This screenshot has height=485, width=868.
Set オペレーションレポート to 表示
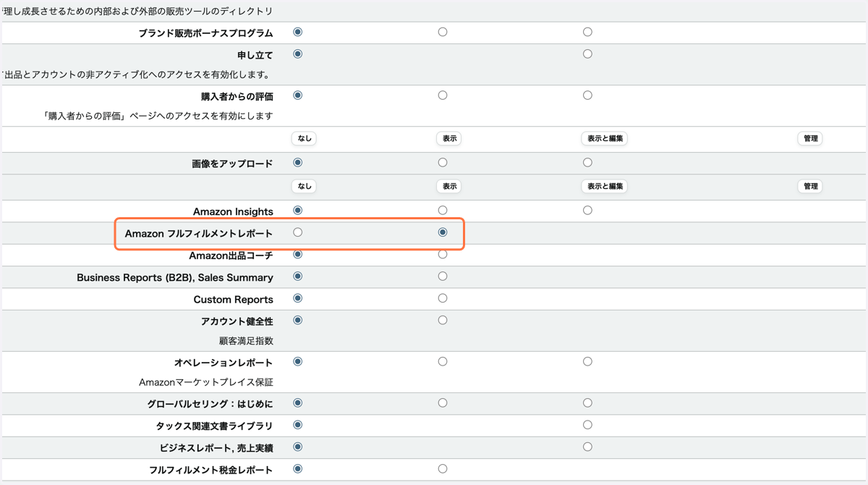coord(443,361)
